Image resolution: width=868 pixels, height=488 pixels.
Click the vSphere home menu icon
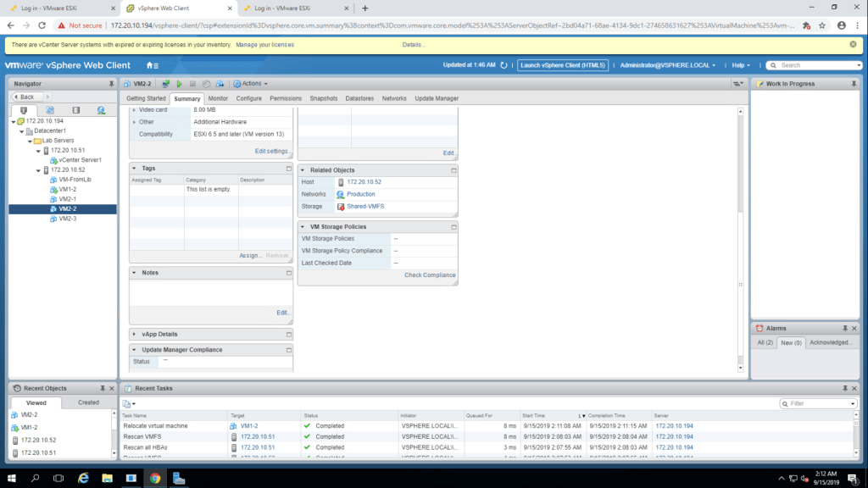click(x=152, y=65)
